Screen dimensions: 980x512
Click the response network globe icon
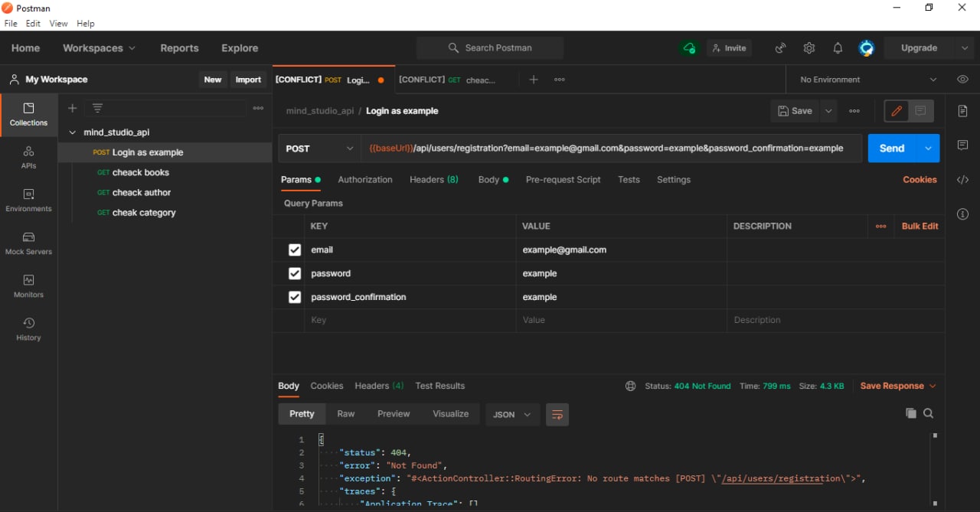631,386
